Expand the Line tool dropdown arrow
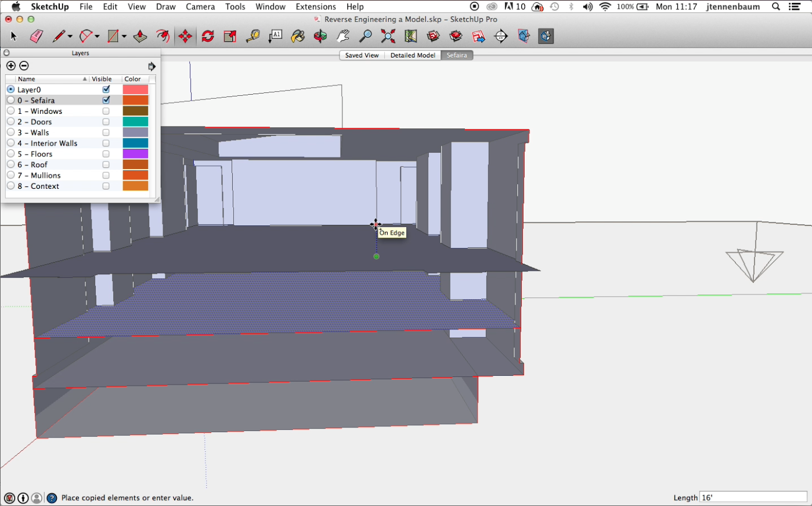The image size is (812, 506). [70, 37]
